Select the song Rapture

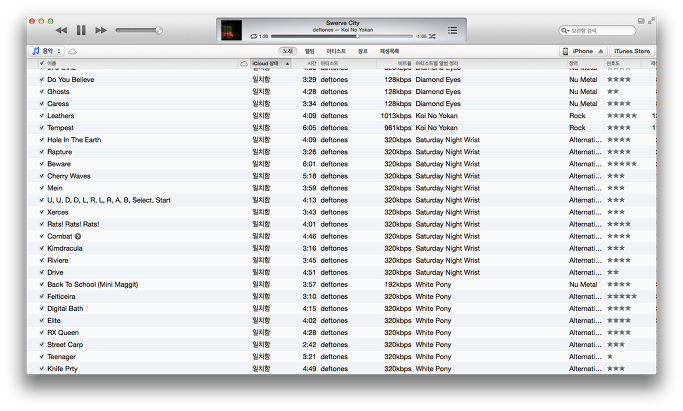pyautogui.click(x=60, y=152)
